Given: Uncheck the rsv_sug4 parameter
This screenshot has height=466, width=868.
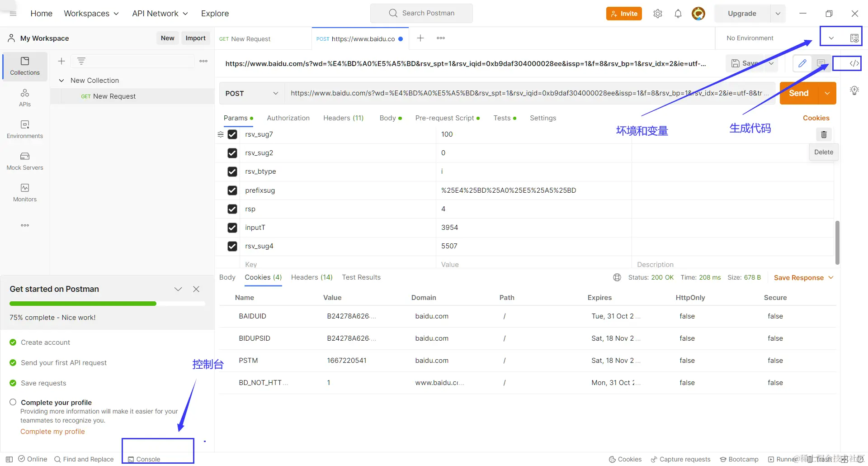Looking at the screenshot, I should click(x=232, y=246).
